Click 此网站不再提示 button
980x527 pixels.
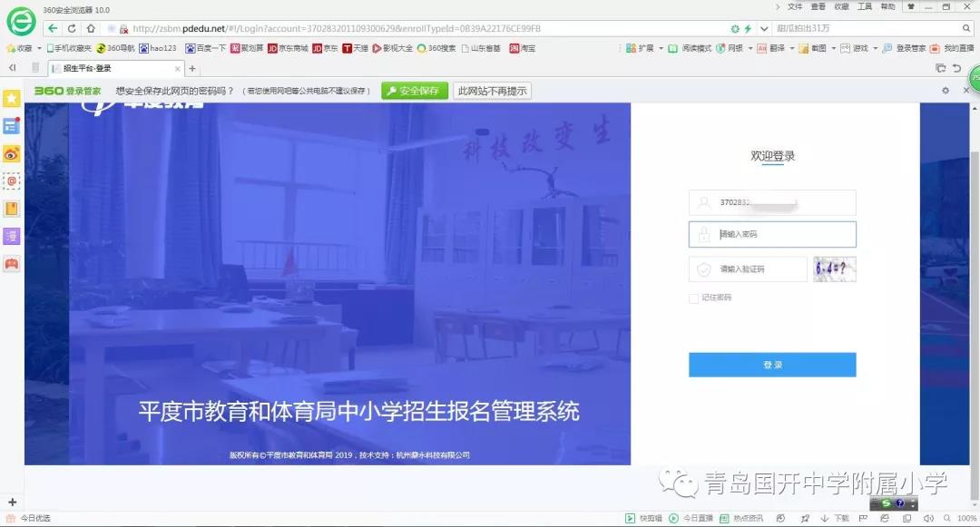click(493, 91)
